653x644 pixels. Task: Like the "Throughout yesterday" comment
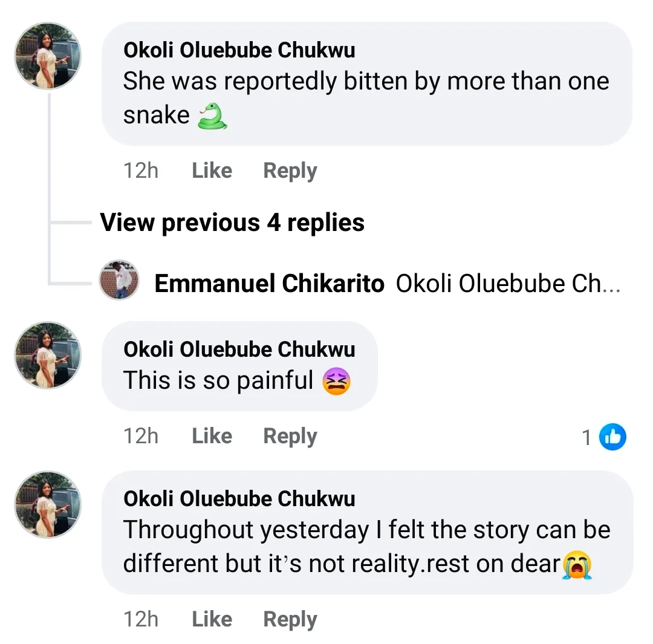coord(212,619)
